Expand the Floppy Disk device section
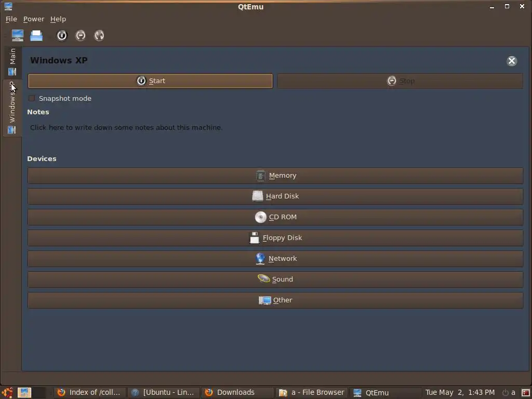532x399 pixels. [275, 238]
